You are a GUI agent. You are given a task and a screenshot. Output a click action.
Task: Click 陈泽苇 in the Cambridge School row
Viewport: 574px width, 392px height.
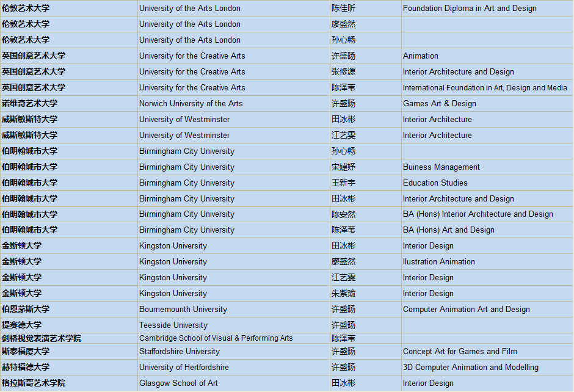tap(343, 338)
